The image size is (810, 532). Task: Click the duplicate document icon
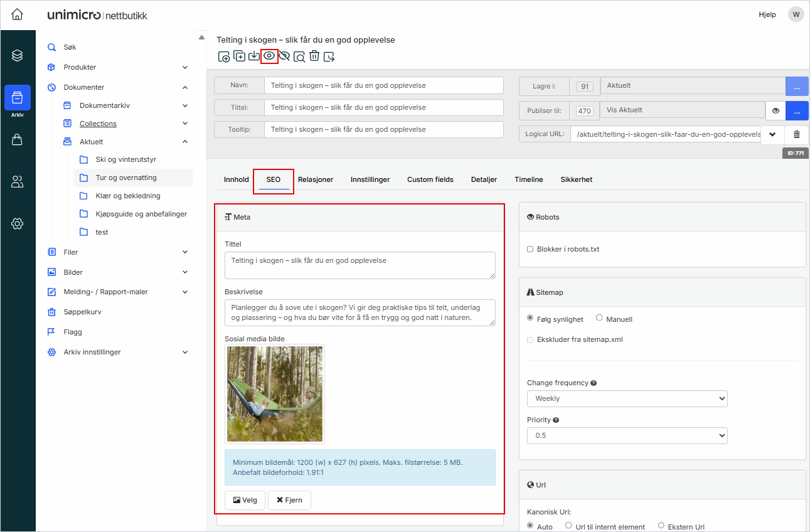[239, 56]
